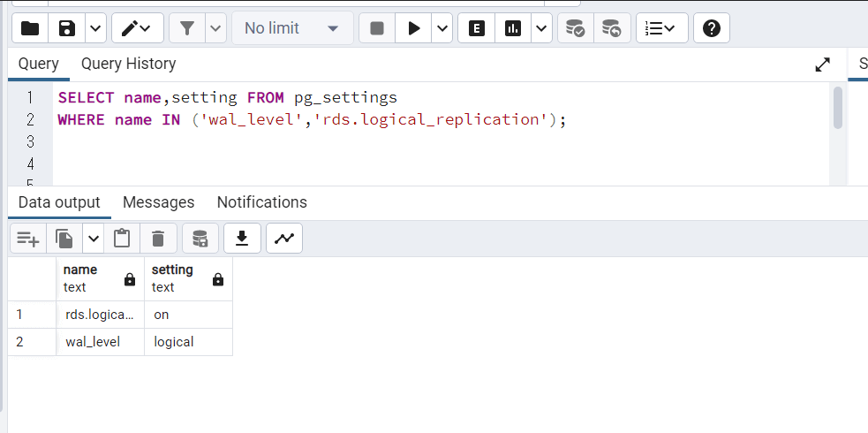Open the Notifications tab
This screenshot has width=868, height=433.
tap(261, 202)
